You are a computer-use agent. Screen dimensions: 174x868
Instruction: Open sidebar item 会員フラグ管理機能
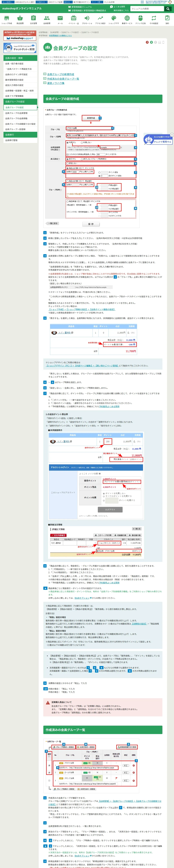[x=20, y=96]
